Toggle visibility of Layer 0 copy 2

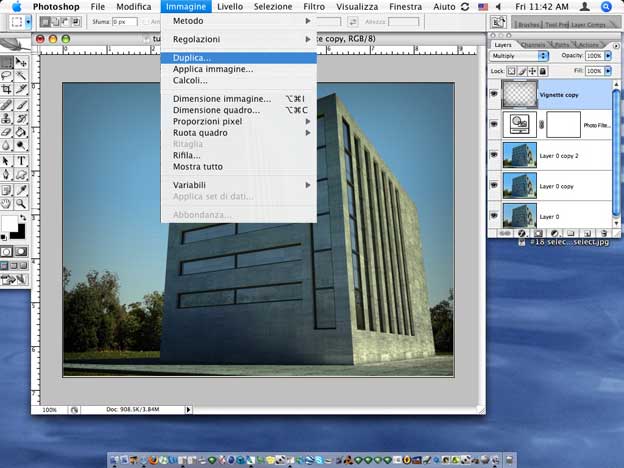tap(494, 155)
